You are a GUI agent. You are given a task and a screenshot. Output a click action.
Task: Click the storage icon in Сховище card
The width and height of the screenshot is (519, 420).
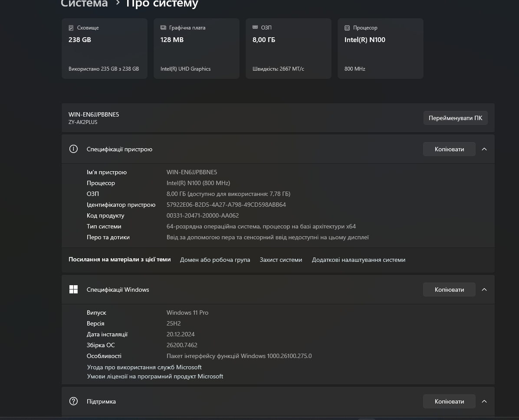pos(71,28)
